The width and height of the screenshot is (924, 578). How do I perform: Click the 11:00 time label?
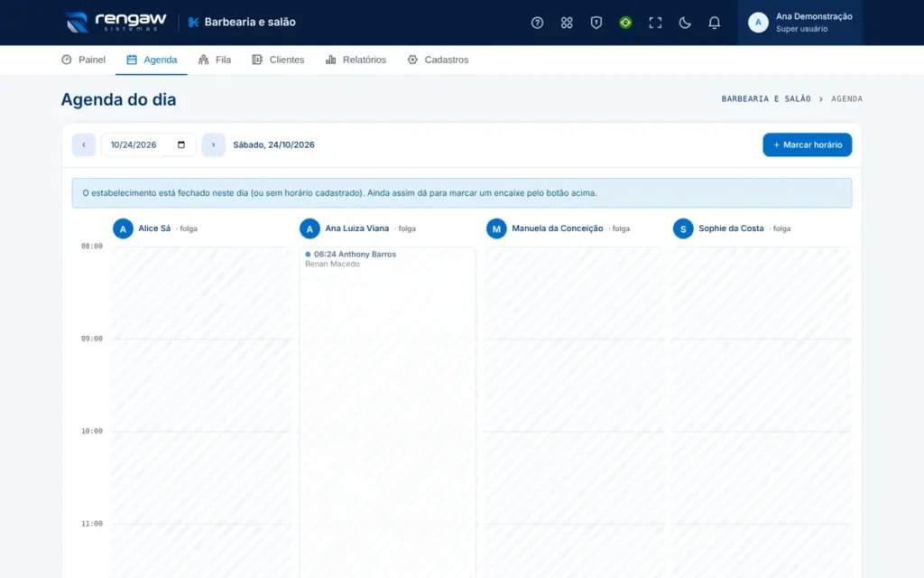pyautogui.click(x=92, y=524)
